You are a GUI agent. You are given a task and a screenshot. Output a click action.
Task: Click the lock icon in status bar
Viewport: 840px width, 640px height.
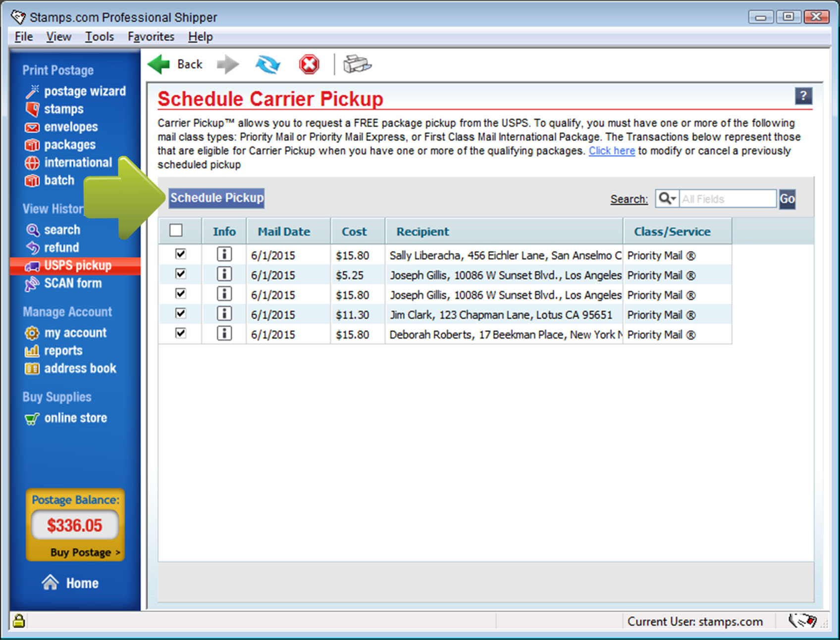(x=19, y=621)
